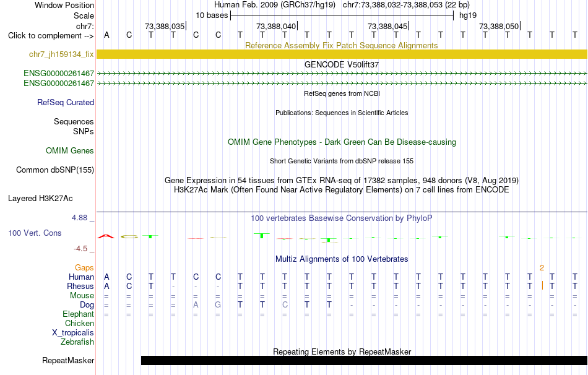Select the Dog alignment row label
The width and height of the screenshot is (588, 375).
[87, 305]
